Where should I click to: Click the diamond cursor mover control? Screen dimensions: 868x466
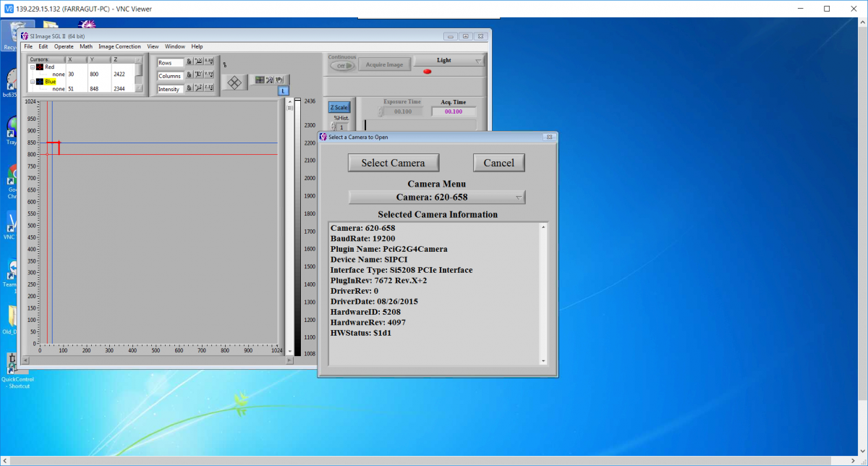234,82
